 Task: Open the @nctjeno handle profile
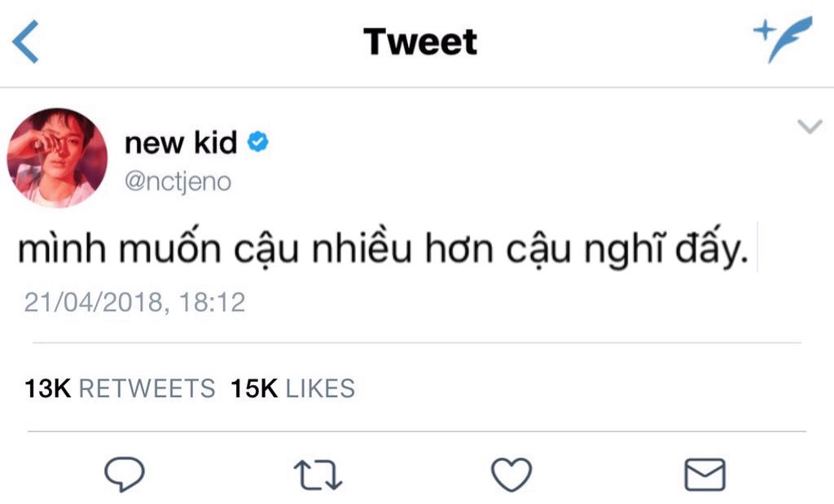[178, 182]
